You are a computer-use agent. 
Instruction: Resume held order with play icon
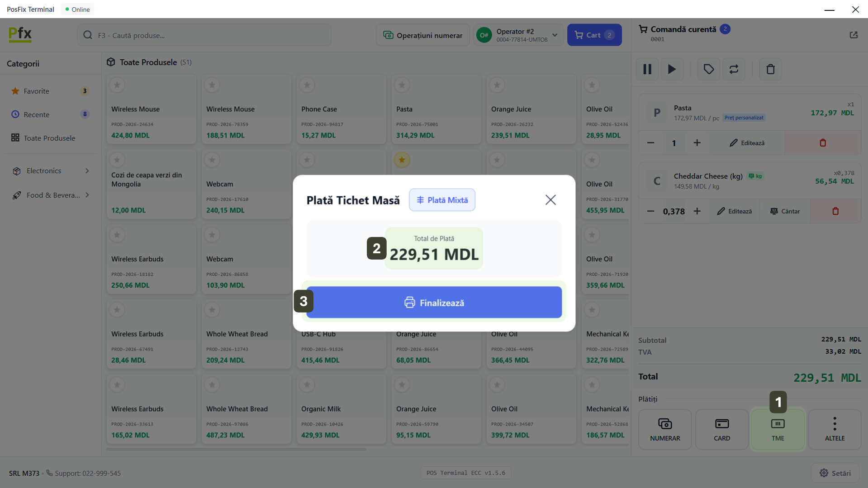point(672,69)
